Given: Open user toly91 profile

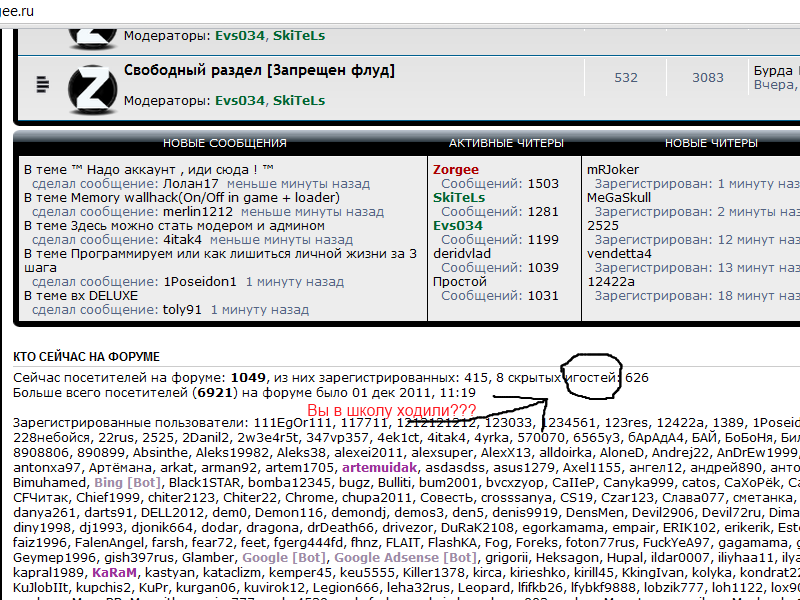Looking at the screenshot, I should (182, 310).
